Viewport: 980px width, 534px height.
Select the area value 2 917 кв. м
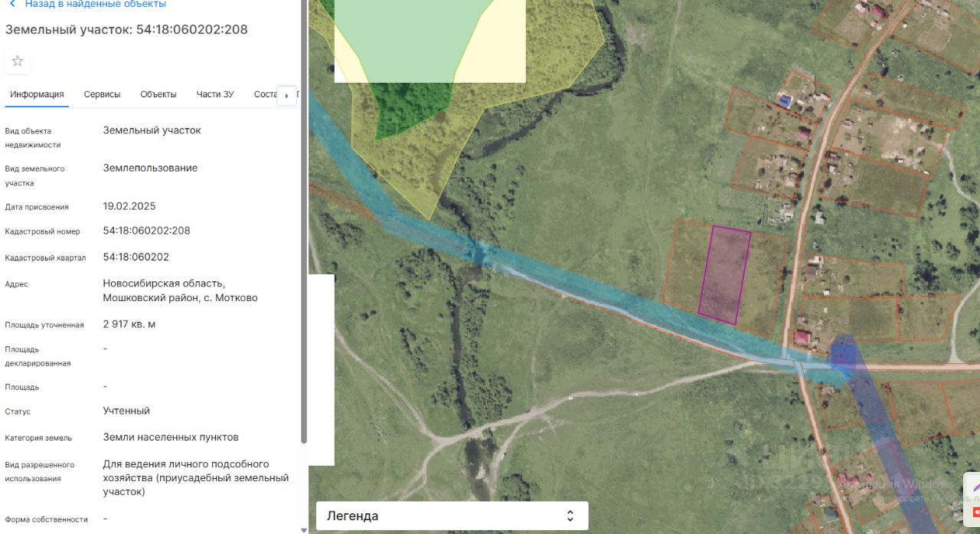click(x=129, y=324)
